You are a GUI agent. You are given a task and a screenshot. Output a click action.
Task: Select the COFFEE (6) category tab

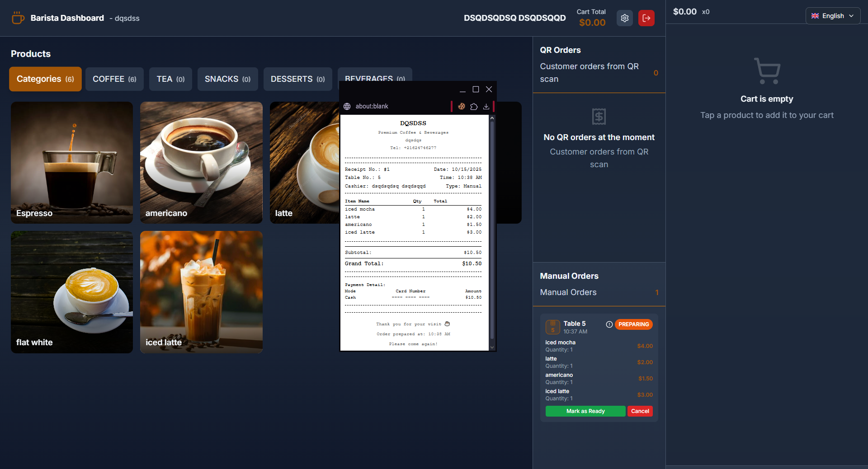click(x=114, y=79)
